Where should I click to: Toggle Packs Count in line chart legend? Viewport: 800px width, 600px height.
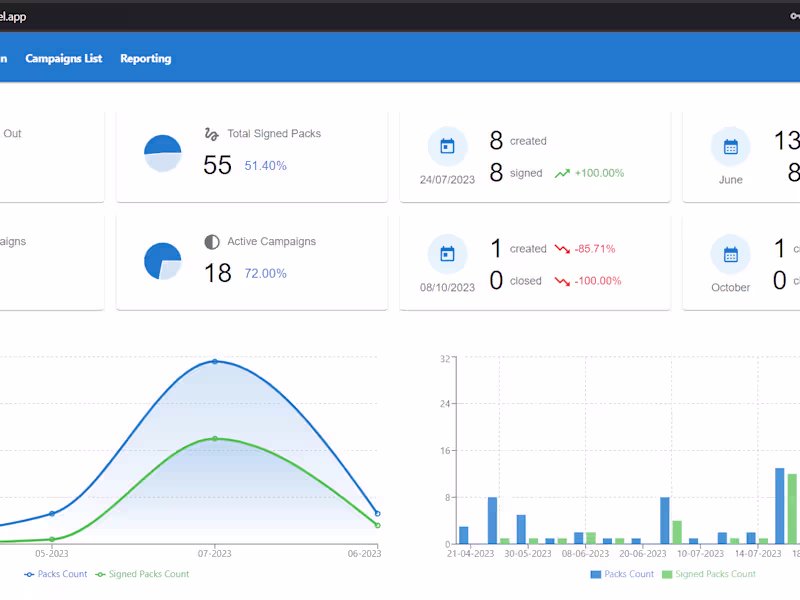[x=56, y=574]
